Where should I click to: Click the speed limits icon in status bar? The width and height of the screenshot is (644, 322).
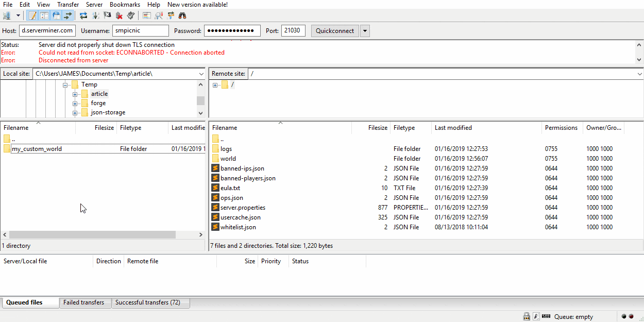(546, 316)
